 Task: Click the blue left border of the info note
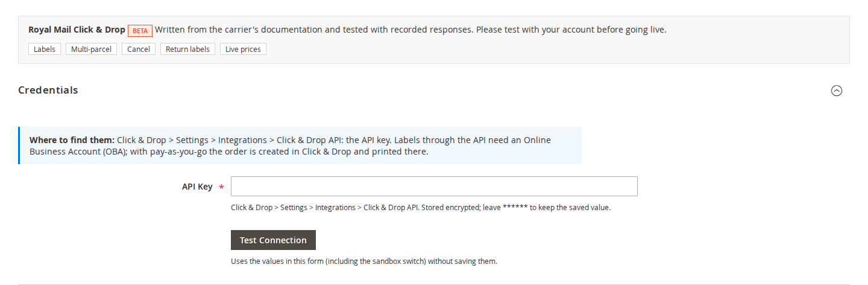(19, 146)
